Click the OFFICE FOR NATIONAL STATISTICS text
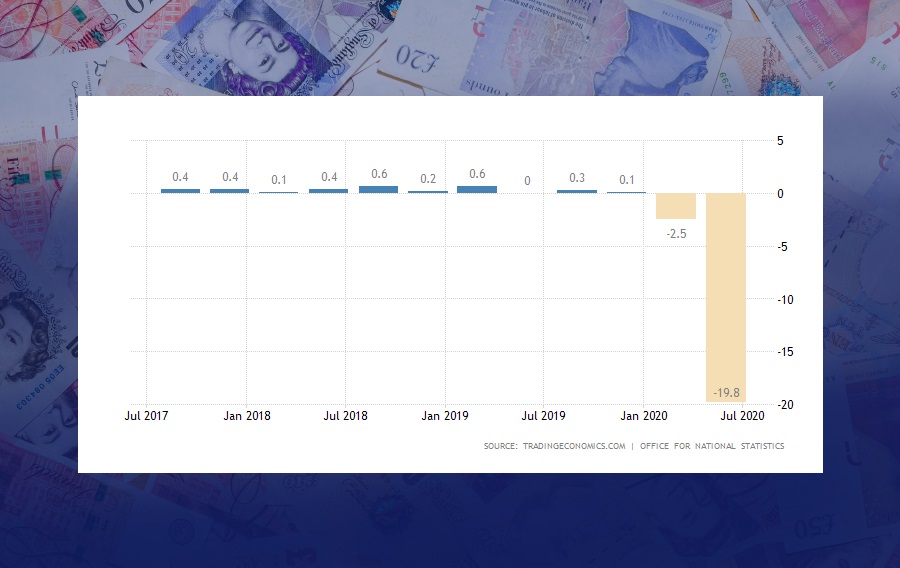The height and width of the screenshot is (568, 900). pyautogui.click(x=712, y=446)
